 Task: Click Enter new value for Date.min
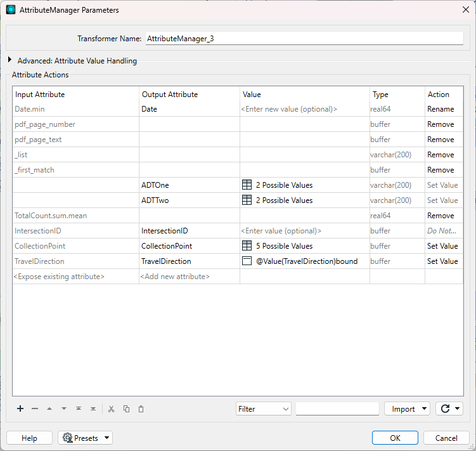305,109
